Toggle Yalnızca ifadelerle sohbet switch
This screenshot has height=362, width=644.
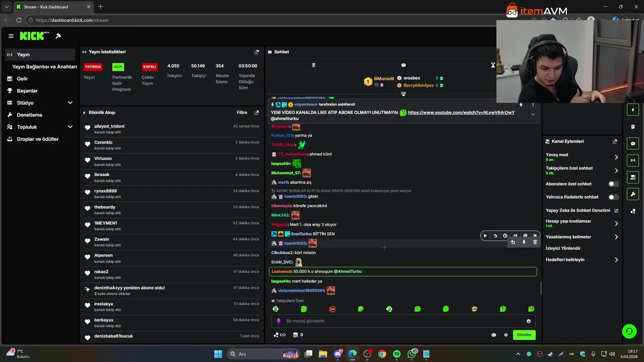pyautogui.click(x=613, y=197)
